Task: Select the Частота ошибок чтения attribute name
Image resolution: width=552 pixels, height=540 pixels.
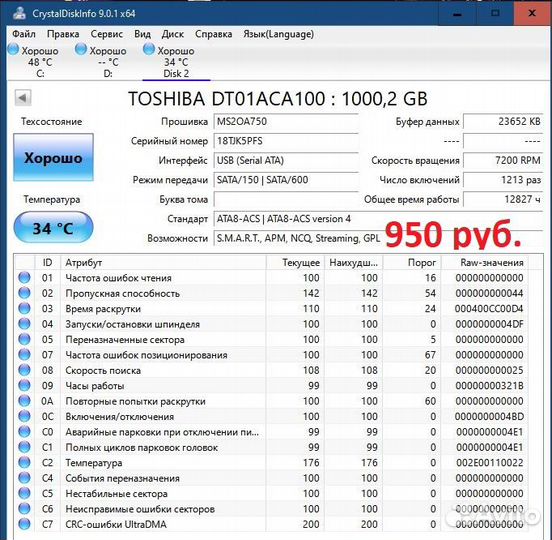Action: pos(118,278)
